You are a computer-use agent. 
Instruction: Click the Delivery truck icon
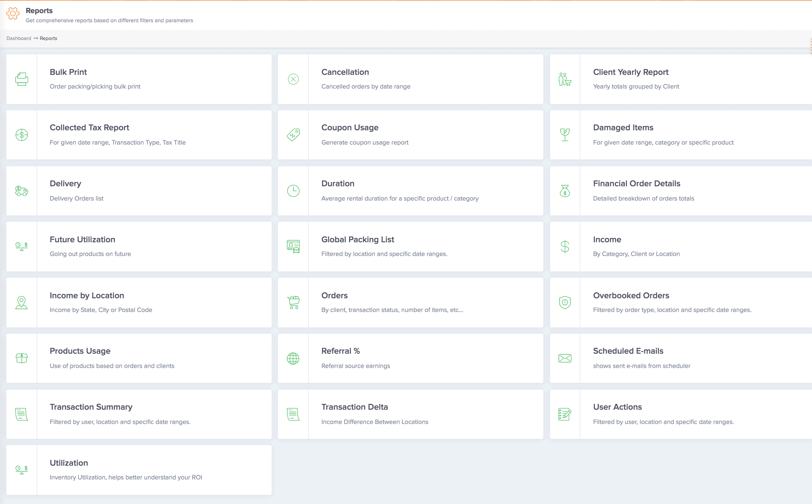pos(22,191)
